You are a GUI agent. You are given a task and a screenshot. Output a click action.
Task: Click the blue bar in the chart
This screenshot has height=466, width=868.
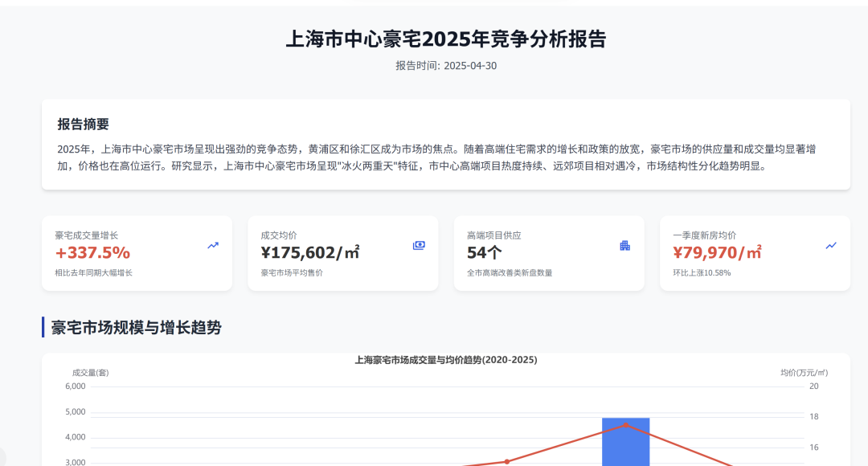625,442
